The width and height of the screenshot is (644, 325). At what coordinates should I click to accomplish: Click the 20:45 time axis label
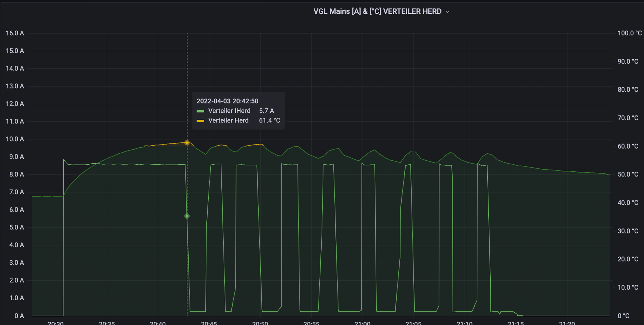click(x=209, y=323)
